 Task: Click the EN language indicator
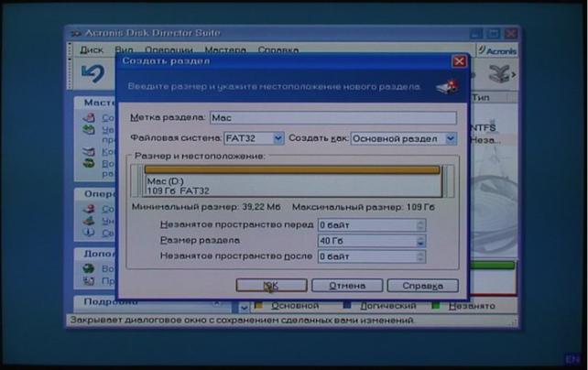coord(572,359)
